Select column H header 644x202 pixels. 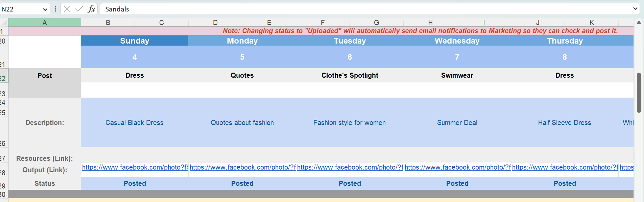430,23
